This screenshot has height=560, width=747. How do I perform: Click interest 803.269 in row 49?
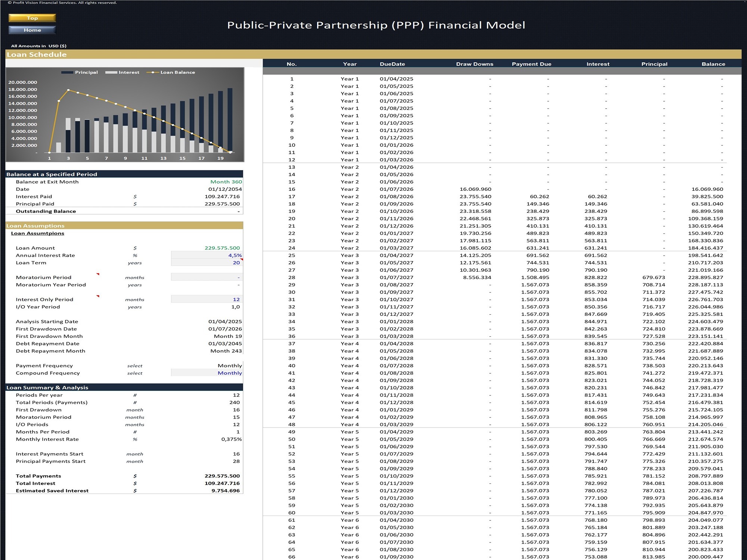[x=596, y=432]
